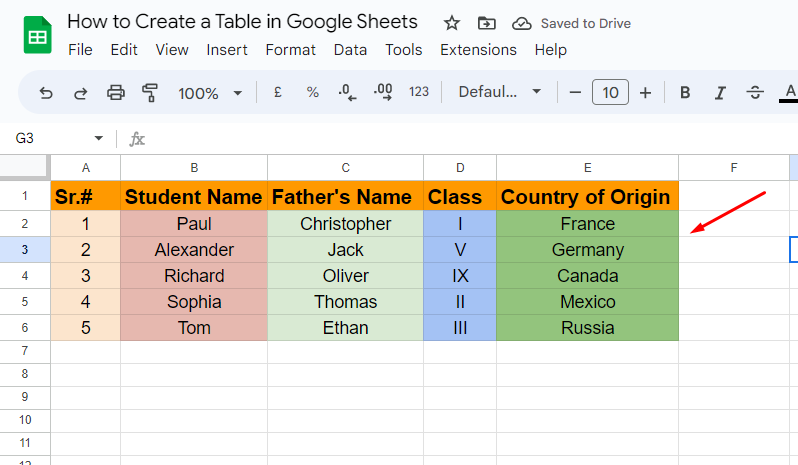Decrease decimal places
The width and height of the screenshot is (798, 465).
[x=347, y=93]
